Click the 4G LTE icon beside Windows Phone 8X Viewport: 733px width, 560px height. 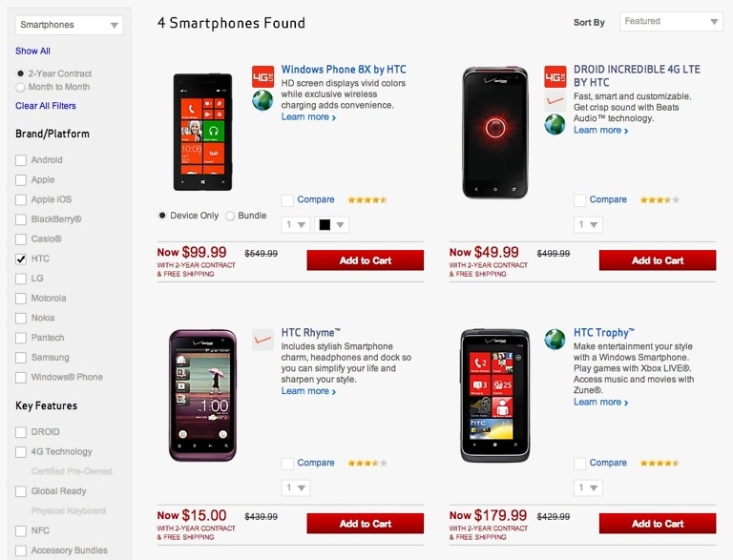262,76
